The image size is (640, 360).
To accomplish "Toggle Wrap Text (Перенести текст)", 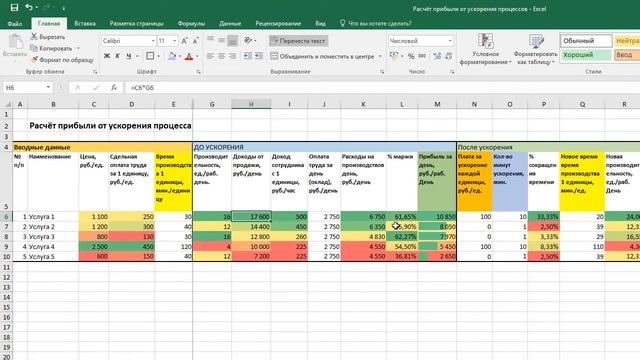I will (x=298, y=41).
